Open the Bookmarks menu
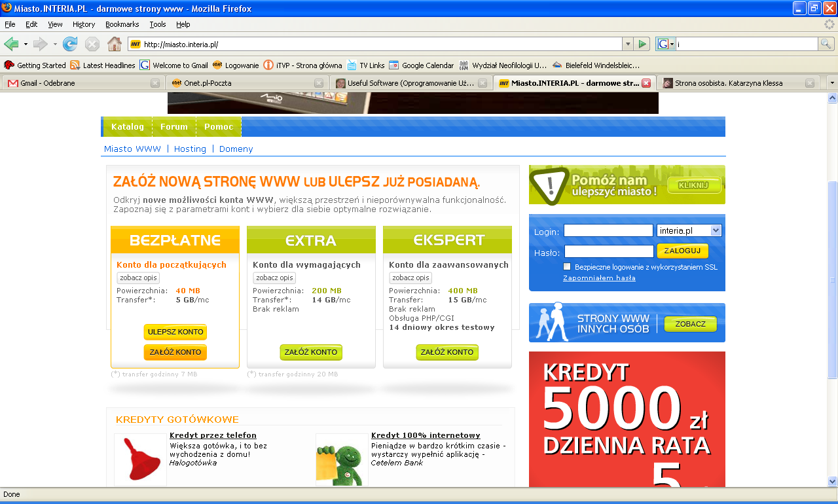The height and width of the screenshot is (504, 838). (x=122, y=24)
